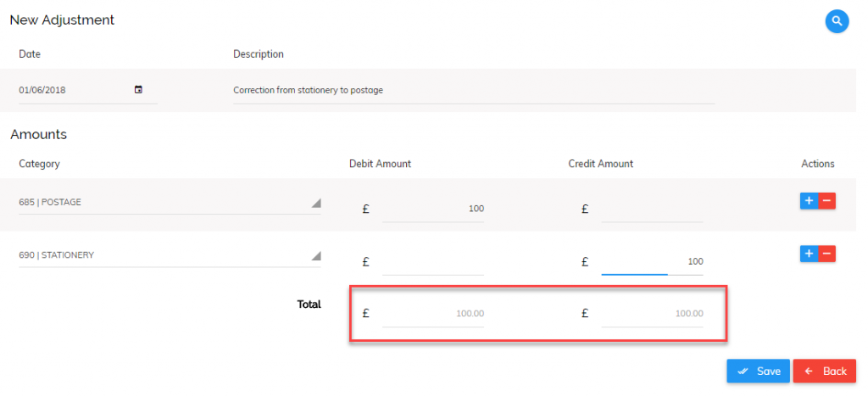This screenshot has width=868, height=397.
Task: Select Stationery credit amount field with 100
Action: [652, 262]
